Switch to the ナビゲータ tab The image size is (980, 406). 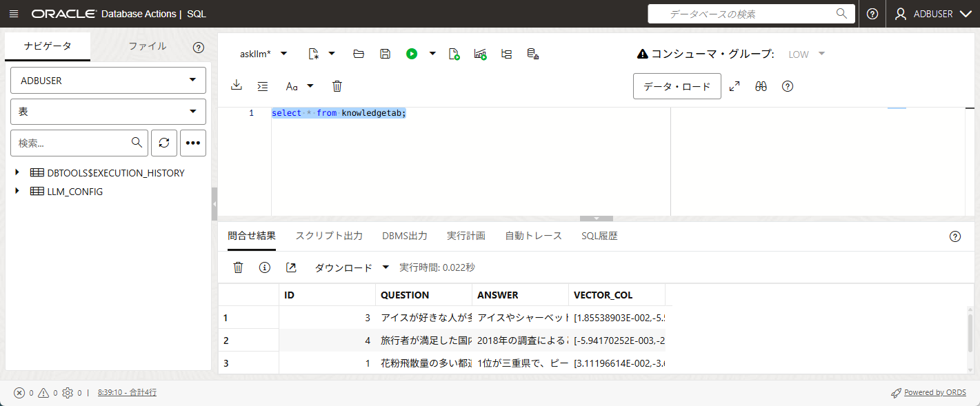coord(48,46)
